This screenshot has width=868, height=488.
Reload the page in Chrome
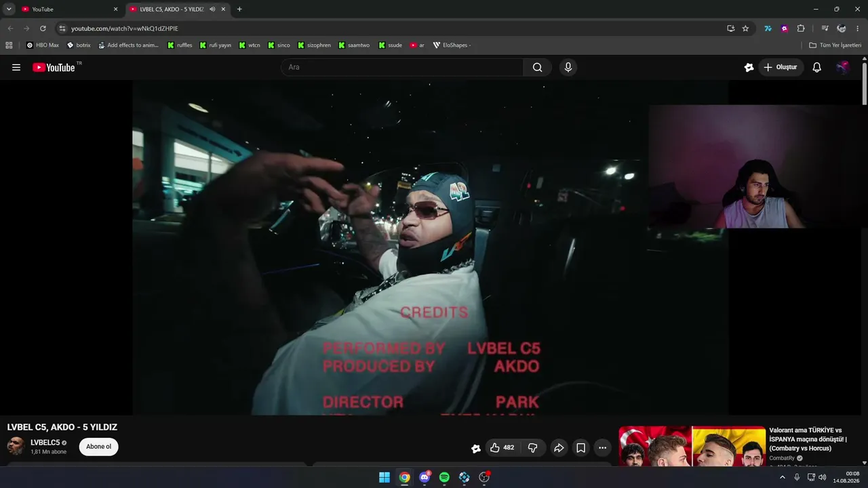coord(43,28)
